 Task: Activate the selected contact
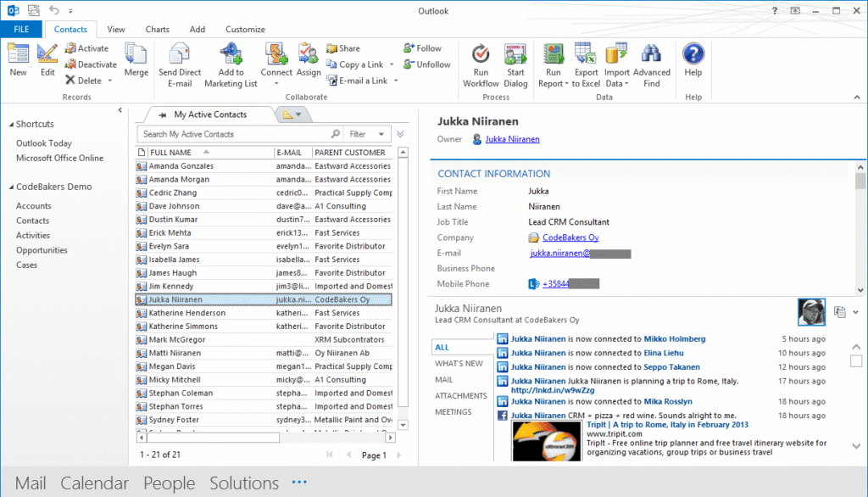87,48
